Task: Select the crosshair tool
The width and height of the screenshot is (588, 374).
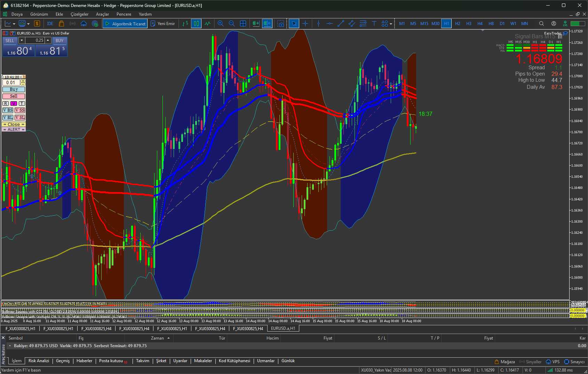Action: click(305, 24)
